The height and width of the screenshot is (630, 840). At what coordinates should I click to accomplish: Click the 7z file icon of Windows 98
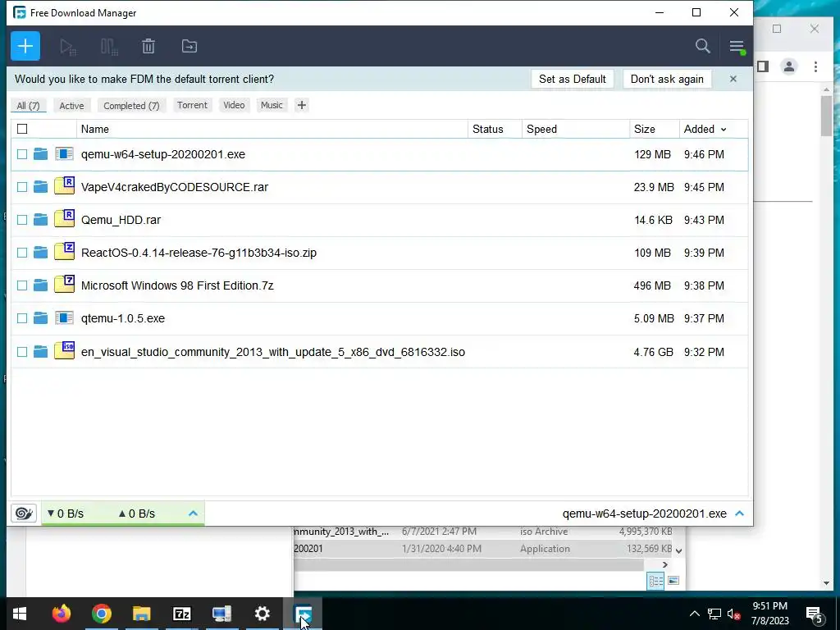64,285
